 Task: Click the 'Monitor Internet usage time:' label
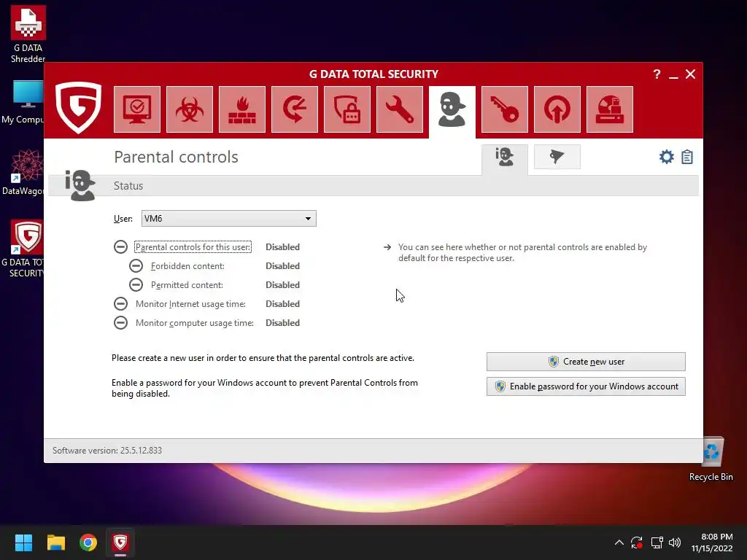tap(190, 304)
